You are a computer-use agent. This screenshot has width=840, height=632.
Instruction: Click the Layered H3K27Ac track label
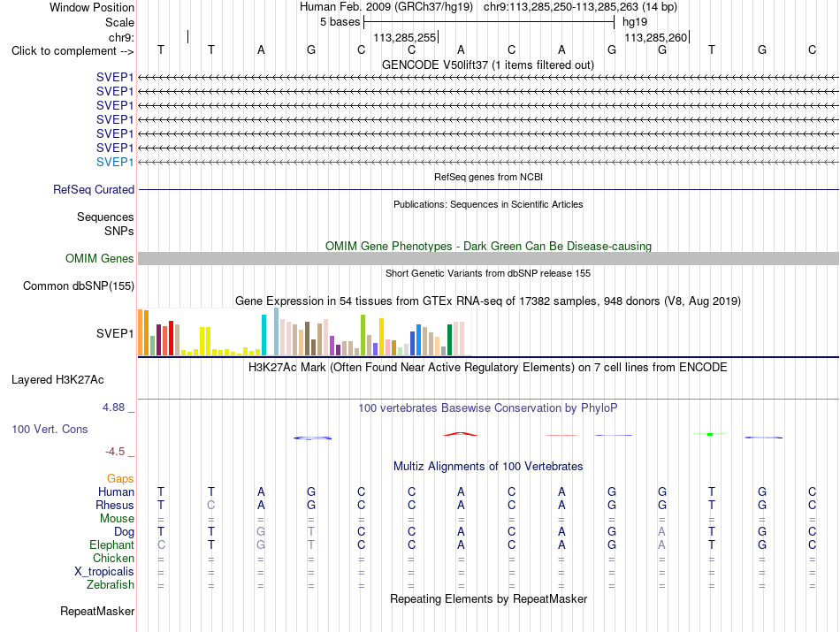pos(57,380)
